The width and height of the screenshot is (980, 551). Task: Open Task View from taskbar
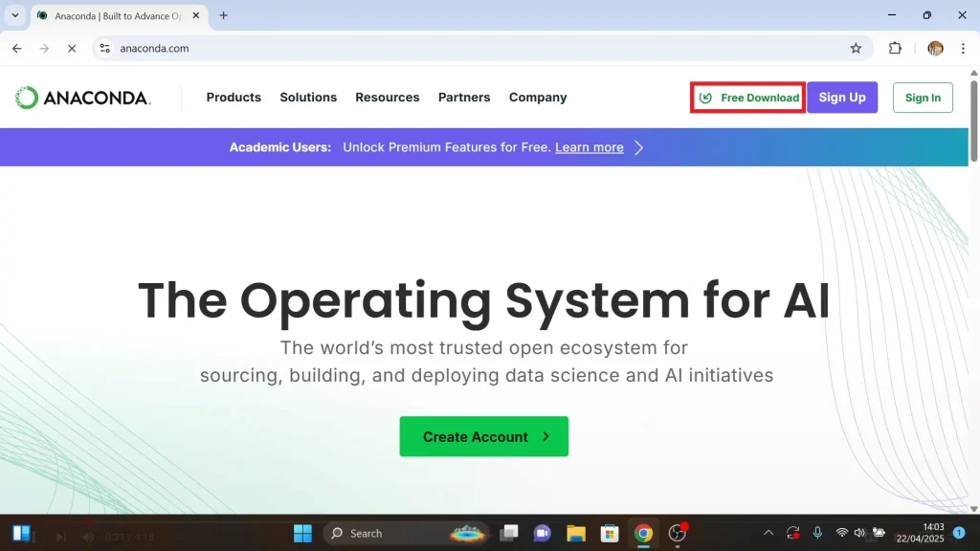click(509, 533)
